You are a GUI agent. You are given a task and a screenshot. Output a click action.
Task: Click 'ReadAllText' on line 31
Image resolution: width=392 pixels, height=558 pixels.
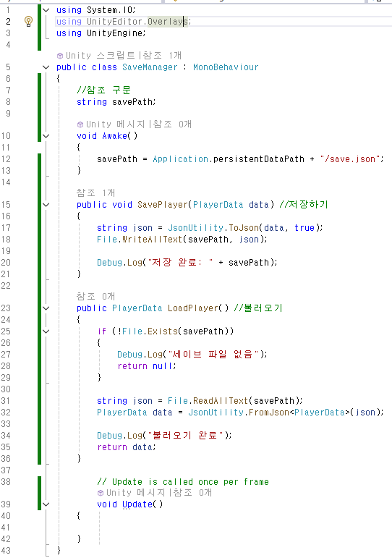pos(221,401)
